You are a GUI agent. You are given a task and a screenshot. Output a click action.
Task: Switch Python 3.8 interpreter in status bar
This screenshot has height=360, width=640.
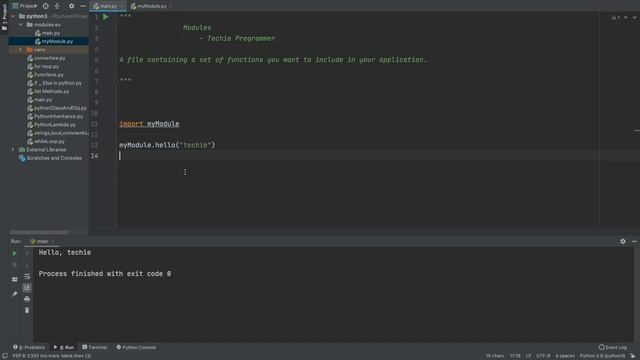[x=602, y=356]
